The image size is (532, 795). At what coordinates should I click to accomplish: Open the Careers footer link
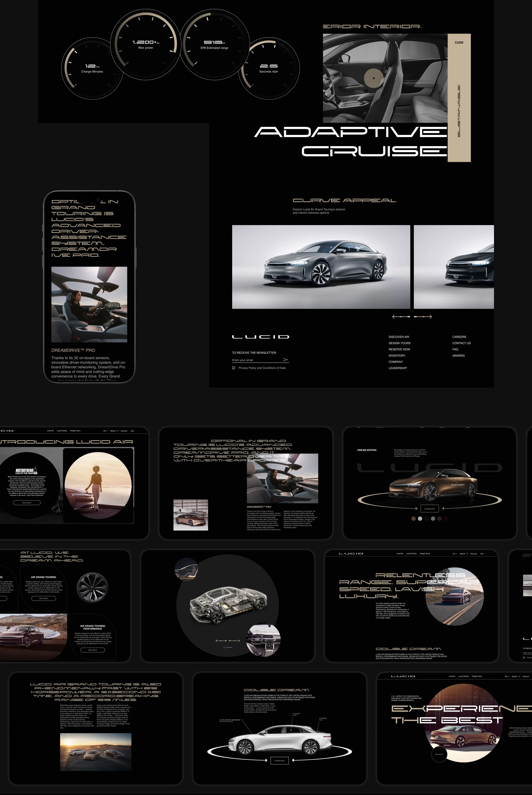coord(459,337)
